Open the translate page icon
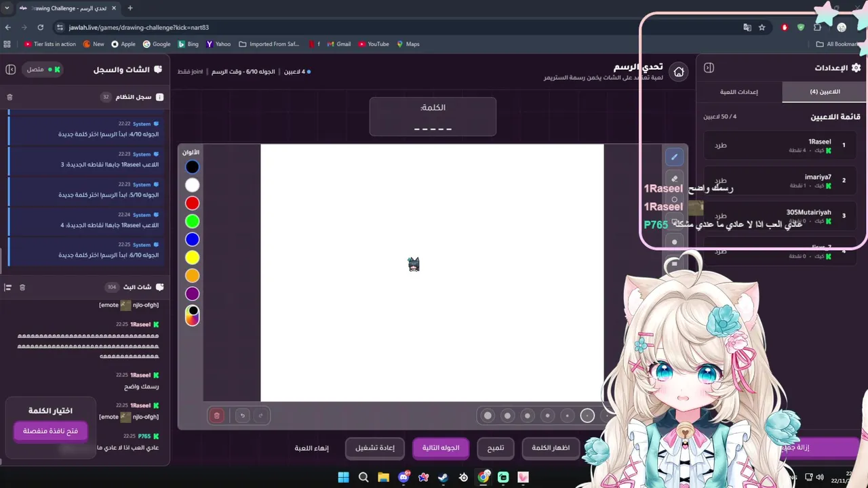 tap(747, 27)
